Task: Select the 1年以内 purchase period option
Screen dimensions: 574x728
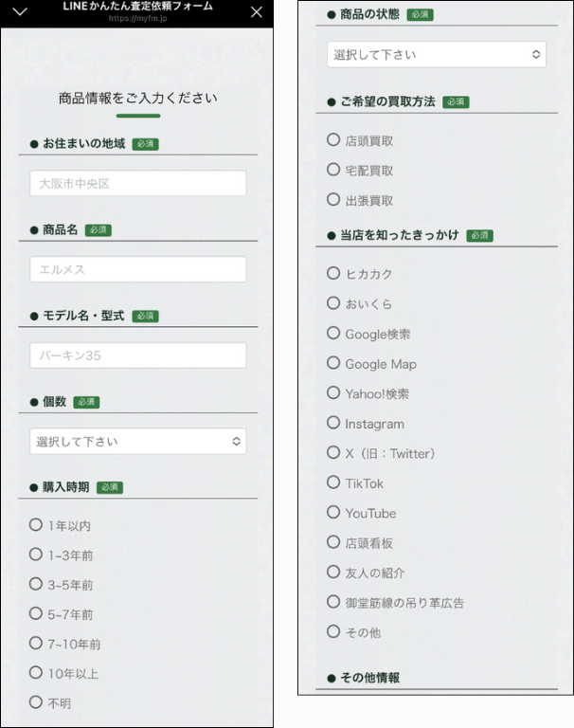Action: [36, 524]
